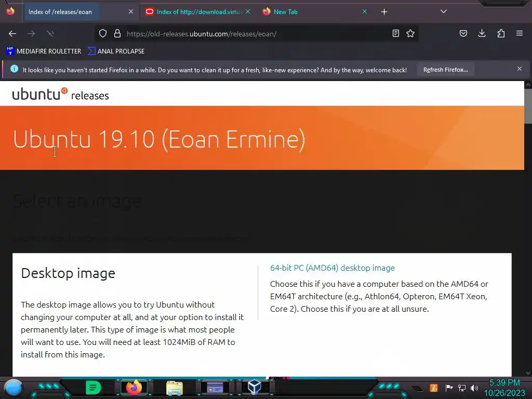The width and height of the screenshot is (532, 399).
Task: Click the notification info icon
Action: click(14, 69)
